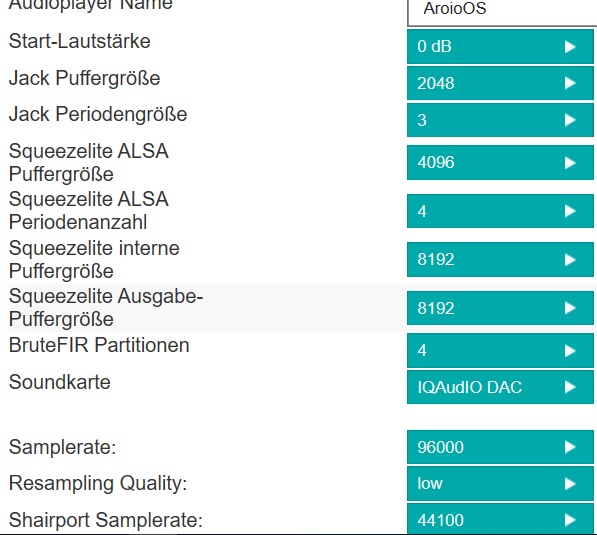Select the Soundkarte IQAudIO DAC dropdown

[500, 387]
